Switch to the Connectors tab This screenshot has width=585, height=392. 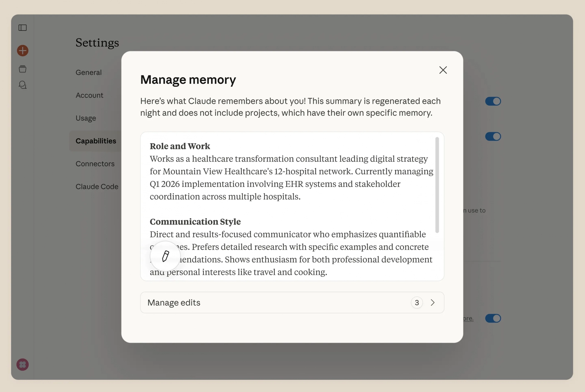(x=95, y=164)
